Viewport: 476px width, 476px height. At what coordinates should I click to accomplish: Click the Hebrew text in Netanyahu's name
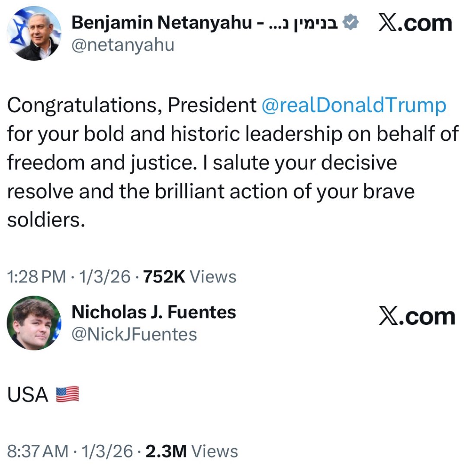click(303, 23)
